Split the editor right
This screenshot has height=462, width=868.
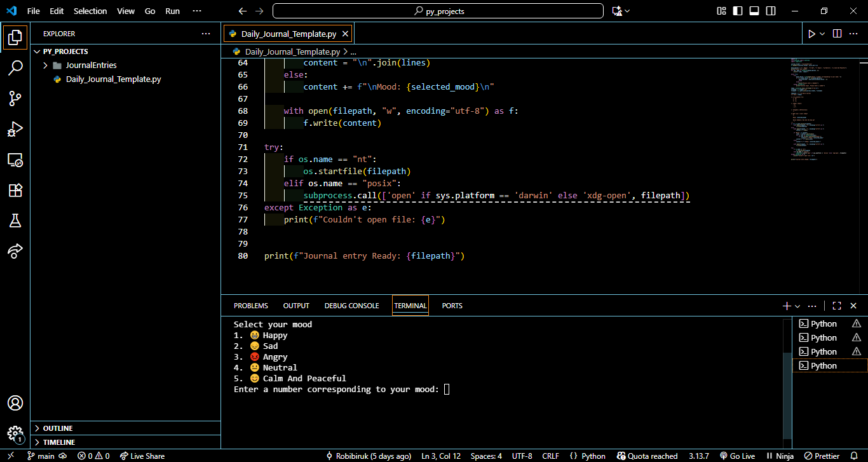[837, 34]
